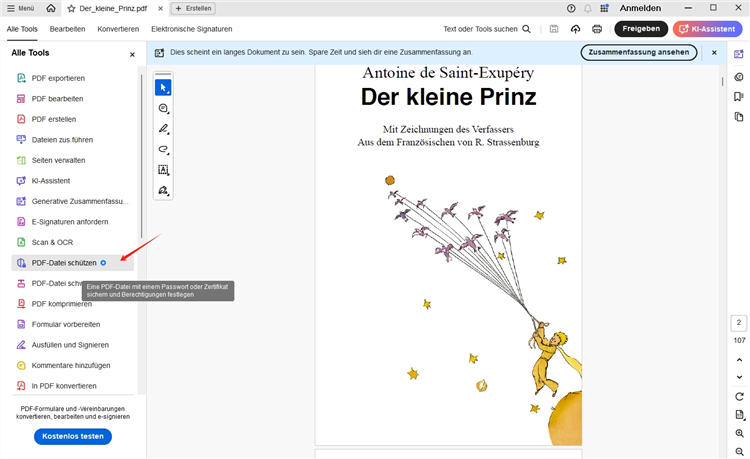The height and width of the screenshot is (459, 750).
Task: Click the document vertical scrollbar thumb
Action: [x=722, y=81]
